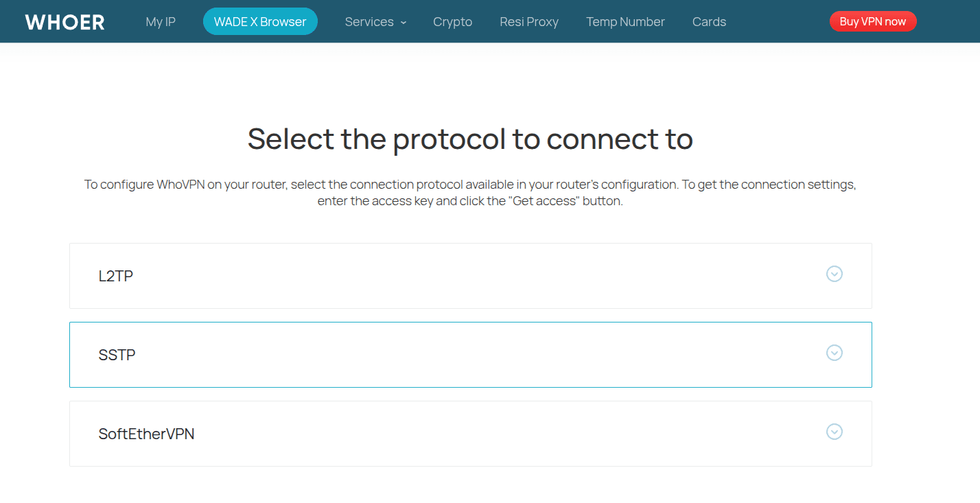This screenshot has width=980, height=503.
Task: Open the Resi Proxy section
Action: click(529, 22)
